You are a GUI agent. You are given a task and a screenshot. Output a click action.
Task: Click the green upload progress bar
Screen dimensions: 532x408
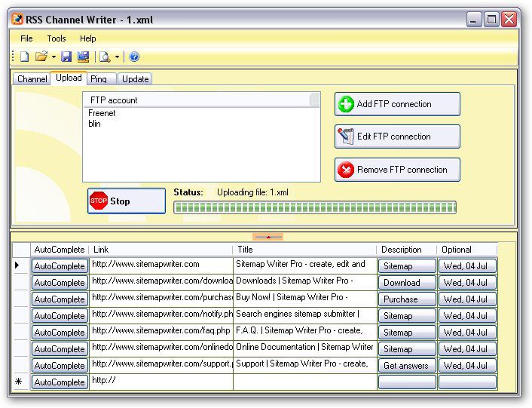point(315,207)
